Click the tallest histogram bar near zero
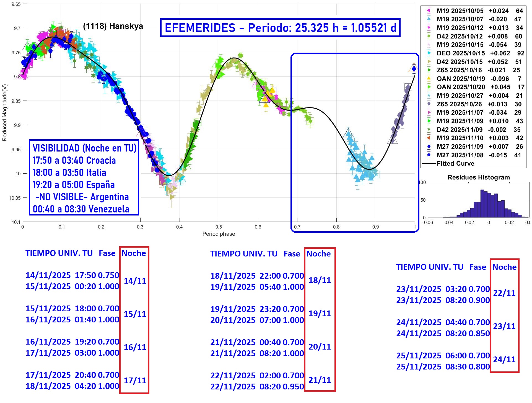This screenshot has height=403, width=532. pyautogui.click(x=482, y=204)
